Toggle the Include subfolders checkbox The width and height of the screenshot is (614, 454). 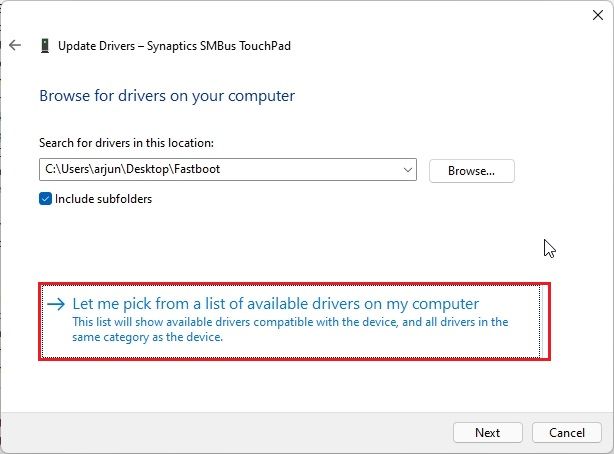tap(46, 199)
